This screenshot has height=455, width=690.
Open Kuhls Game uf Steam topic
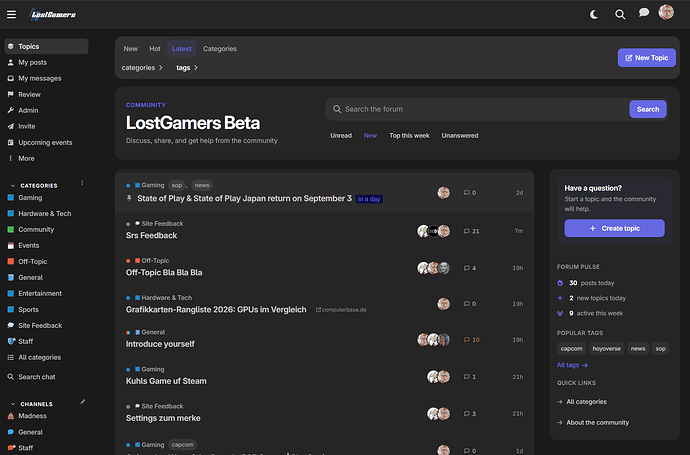coord(166,381)
